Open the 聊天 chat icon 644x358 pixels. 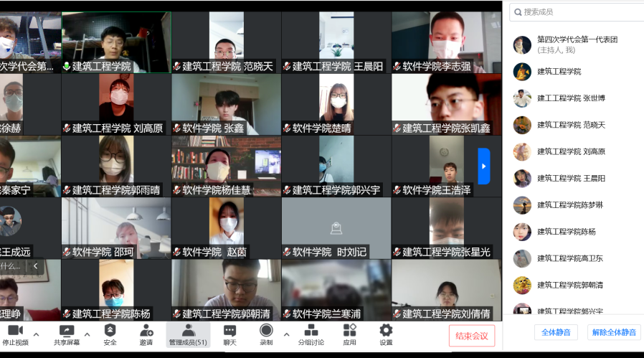(229, 331)
